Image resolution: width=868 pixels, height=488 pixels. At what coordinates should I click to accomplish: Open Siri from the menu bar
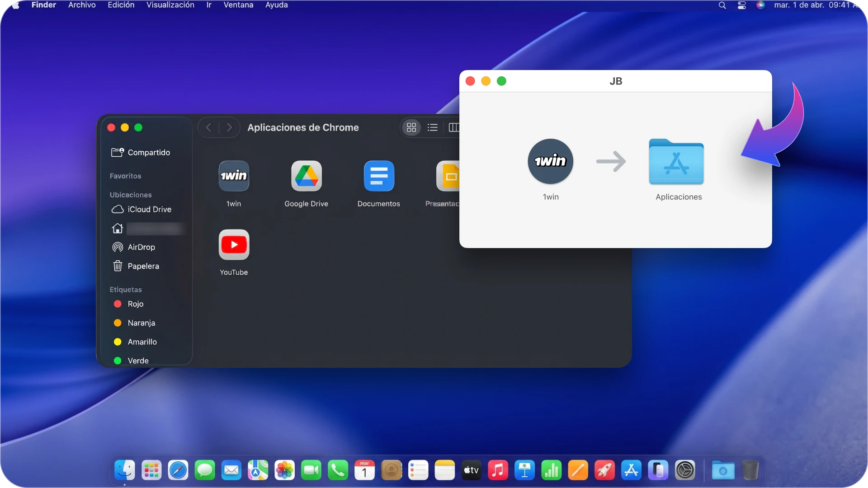point(761,5)
